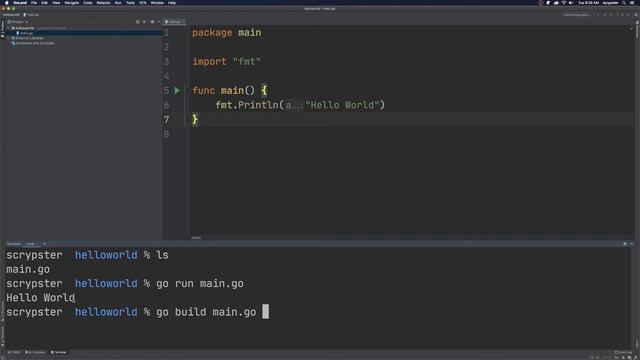Open the Help menu
Image resolution: width=640 pixels, height=360 pixels.
(x=172, y=2)
